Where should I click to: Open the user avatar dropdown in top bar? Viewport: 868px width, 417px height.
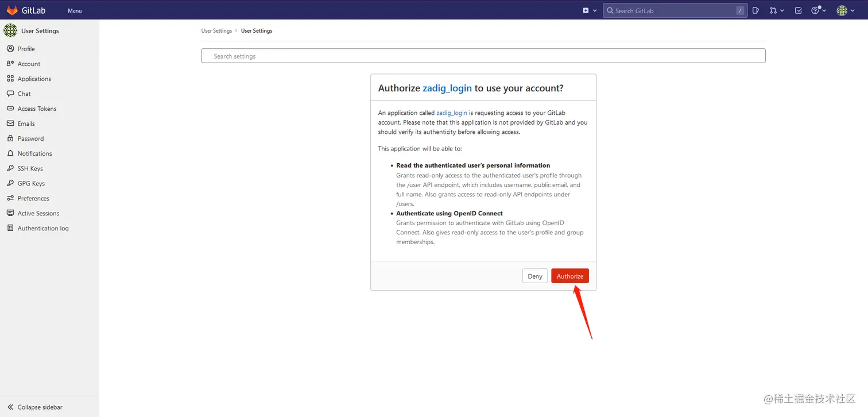[x=845, y=10]
